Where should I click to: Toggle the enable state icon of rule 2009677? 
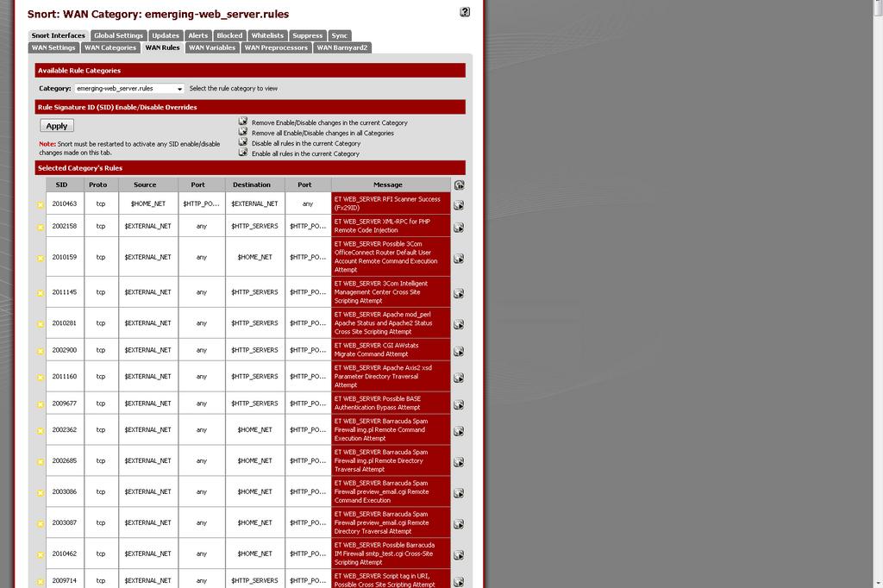pyautogui.click(x=41, y=404)
